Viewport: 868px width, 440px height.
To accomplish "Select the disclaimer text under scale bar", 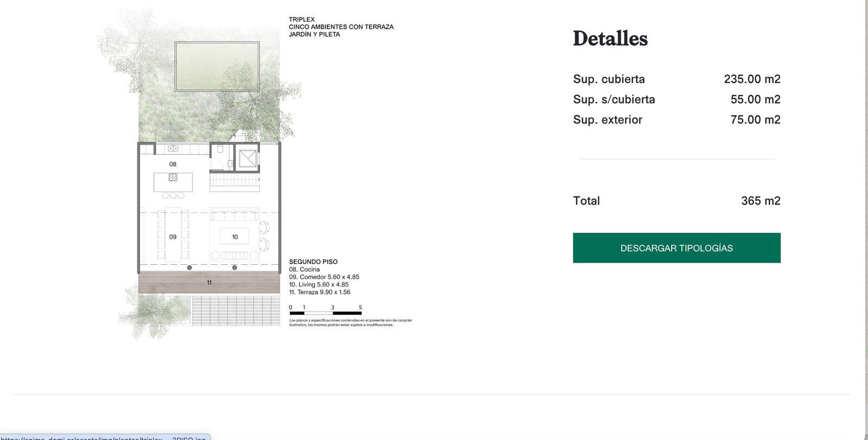I will pyautogui.click(x=350, y=323).
